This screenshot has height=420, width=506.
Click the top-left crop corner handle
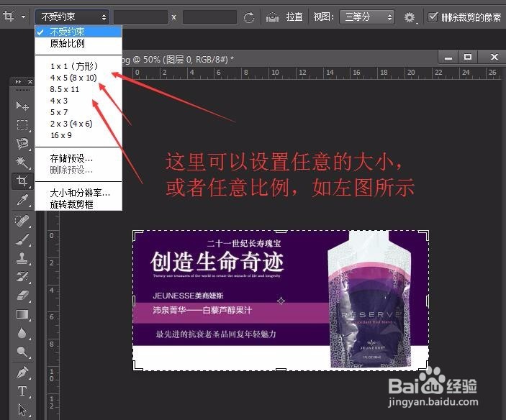point(137,235)
